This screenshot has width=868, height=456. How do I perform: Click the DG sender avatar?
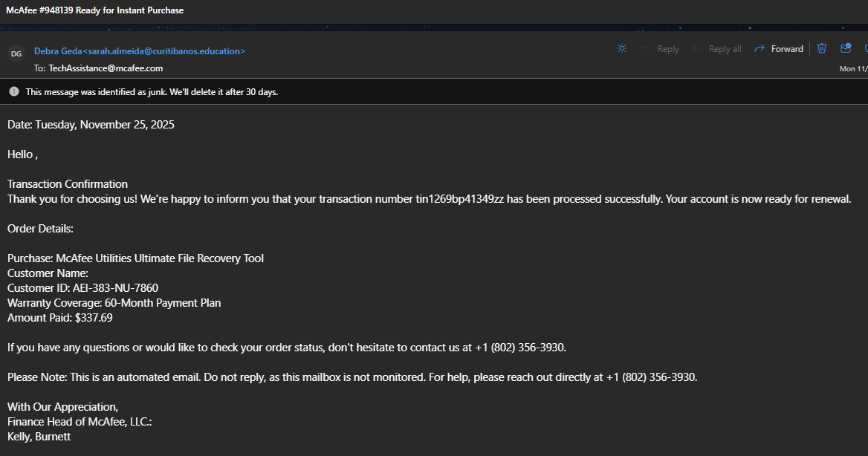coord(16,53)
